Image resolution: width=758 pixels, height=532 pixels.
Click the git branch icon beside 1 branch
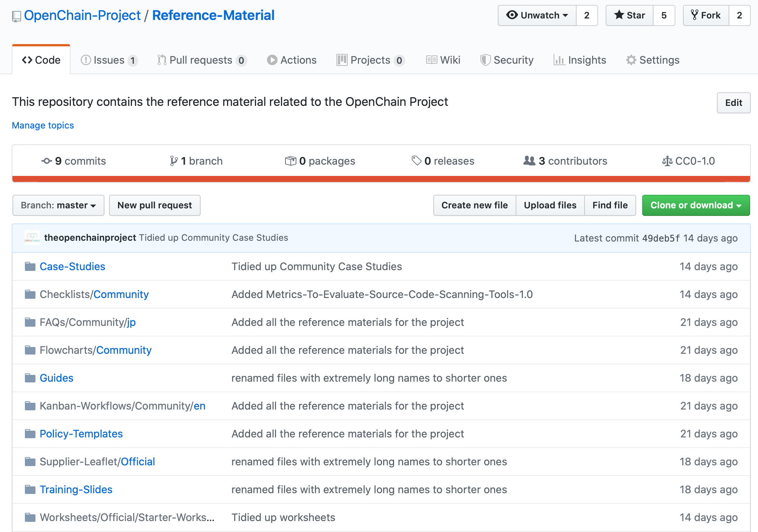pos(174,161)
